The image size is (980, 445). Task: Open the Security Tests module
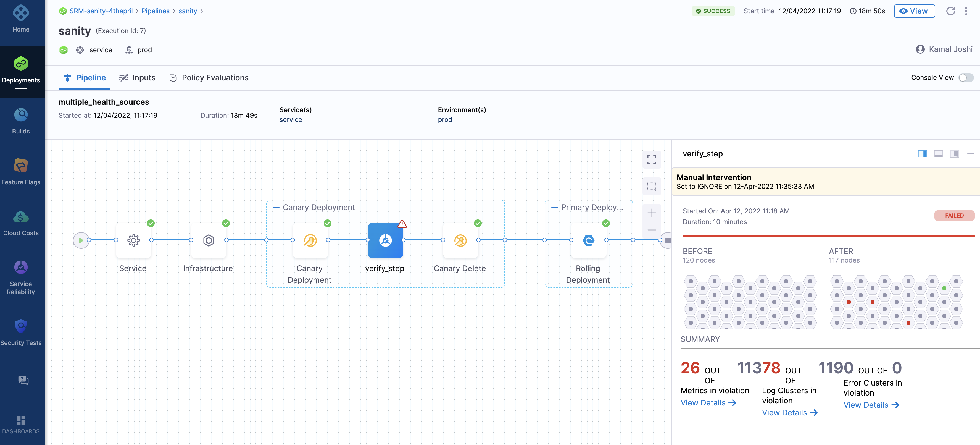pyautogui.click(x=20, y=332)
